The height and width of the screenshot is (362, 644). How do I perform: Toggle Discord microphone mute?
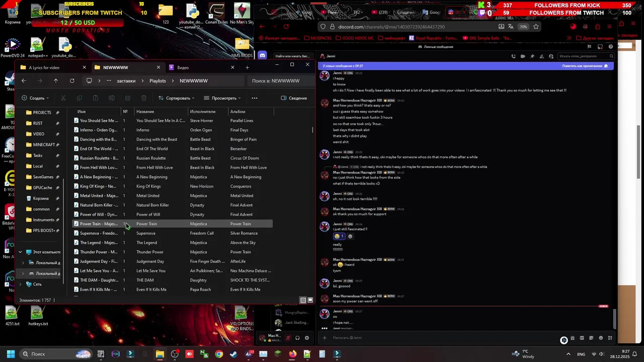288,338
